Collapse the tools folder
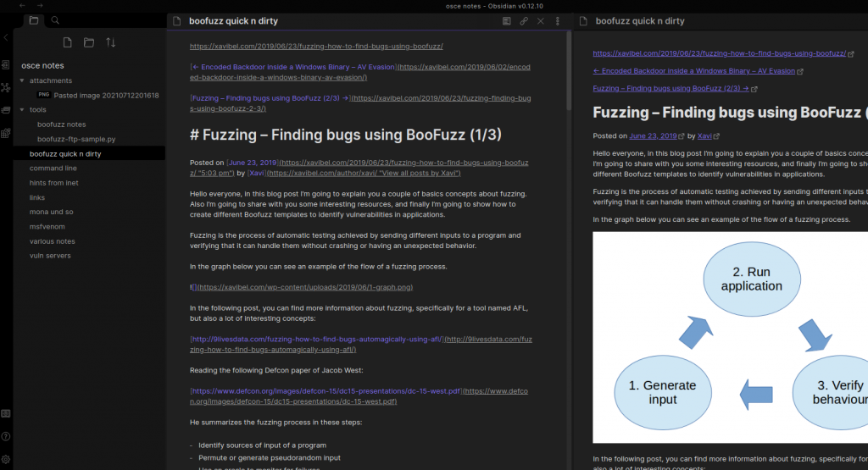The height and width of the screenshot is (470, 868). tap(22, 109)
